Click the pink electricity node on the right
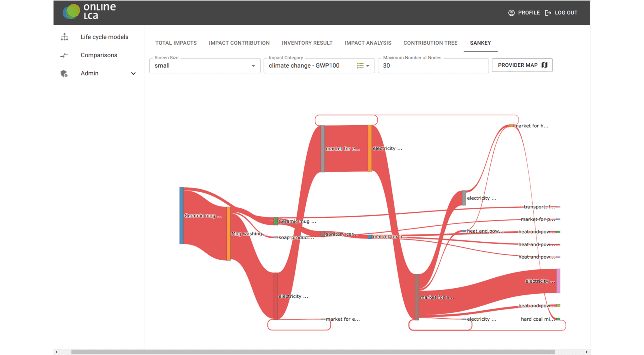Image resolution: width=644 pixels, height=355 pixels. point(558,281)
